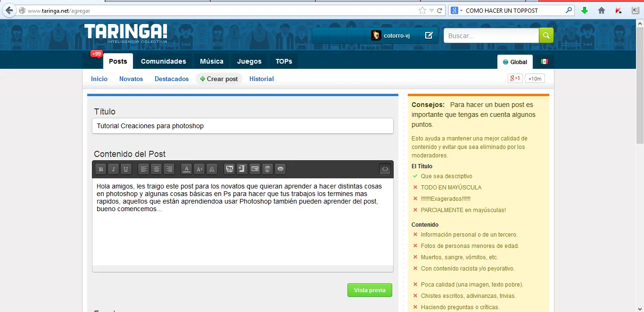
Task: Focus the Buscar search field
Action: point(491,35)
